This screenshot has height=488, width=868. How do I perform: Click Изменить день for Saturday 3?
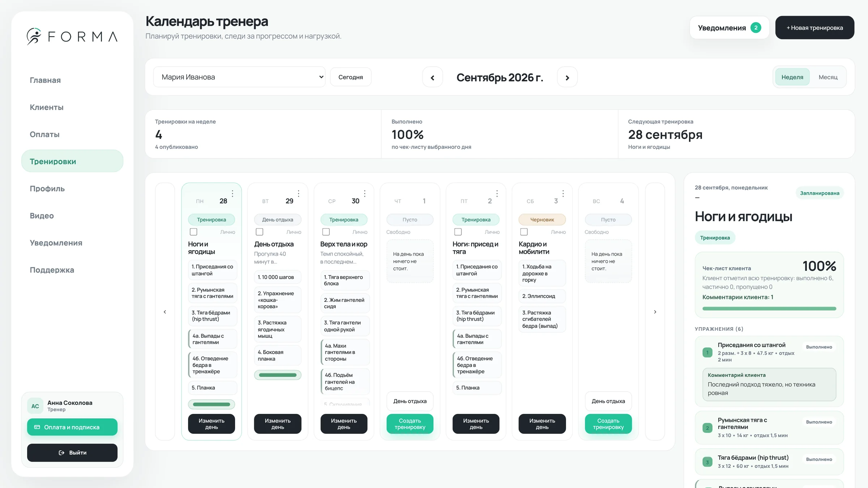pyautogui.click(x=542, y=424)
